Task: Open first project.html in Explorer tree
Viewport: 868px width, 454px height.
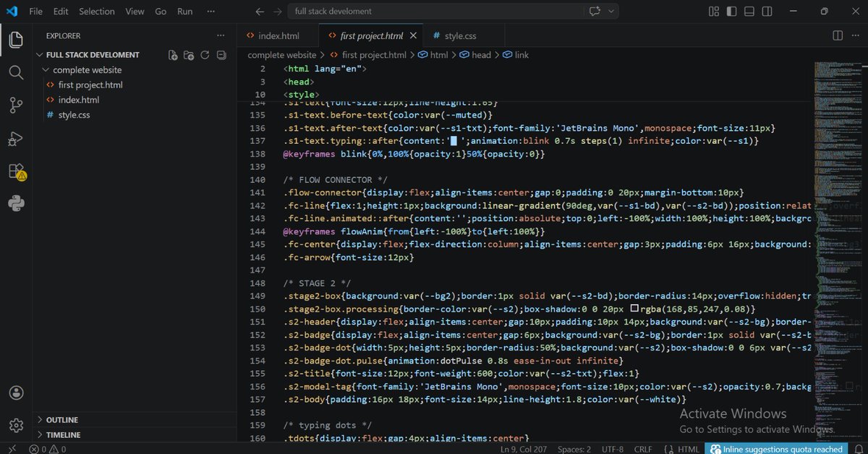Action: [x=90, y=85]
